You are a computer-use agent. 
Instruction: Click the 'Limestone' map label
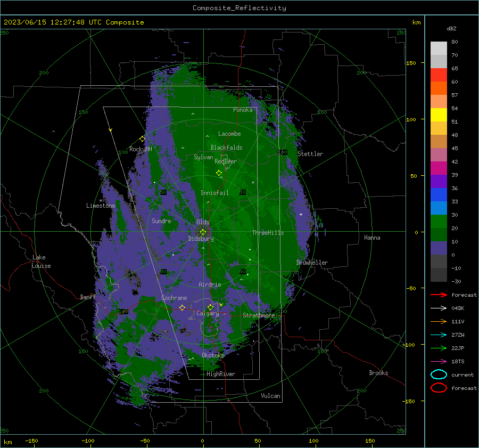101,206
